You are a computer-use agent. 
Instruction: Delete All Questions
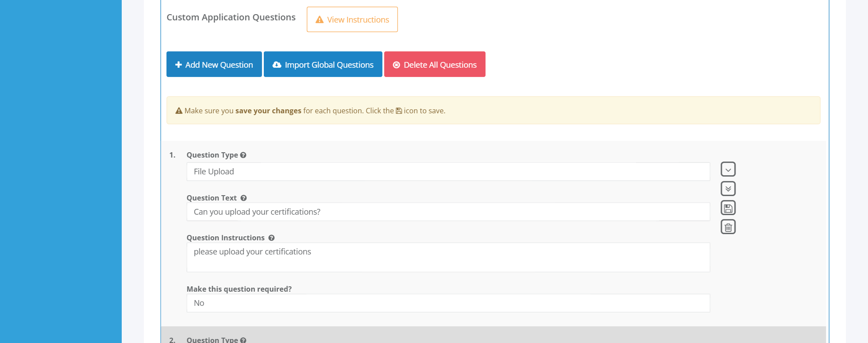coord(435,64)
